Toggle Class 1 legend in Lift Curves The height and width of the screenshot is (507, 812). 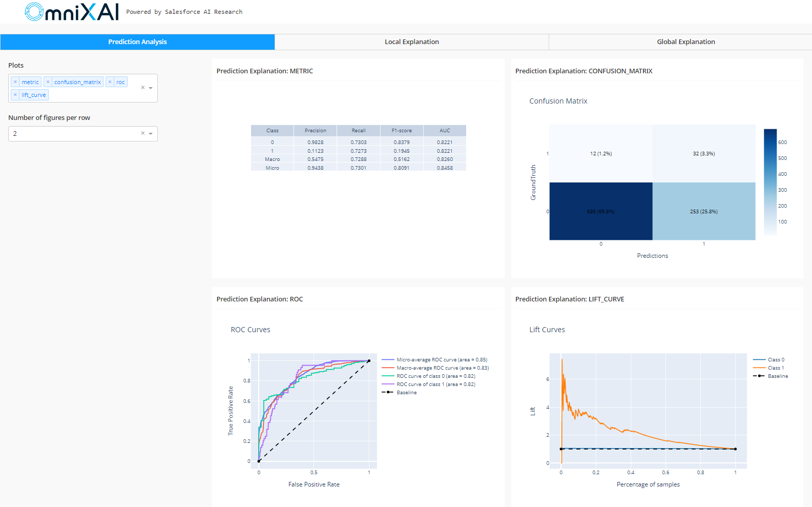point(769,368)
